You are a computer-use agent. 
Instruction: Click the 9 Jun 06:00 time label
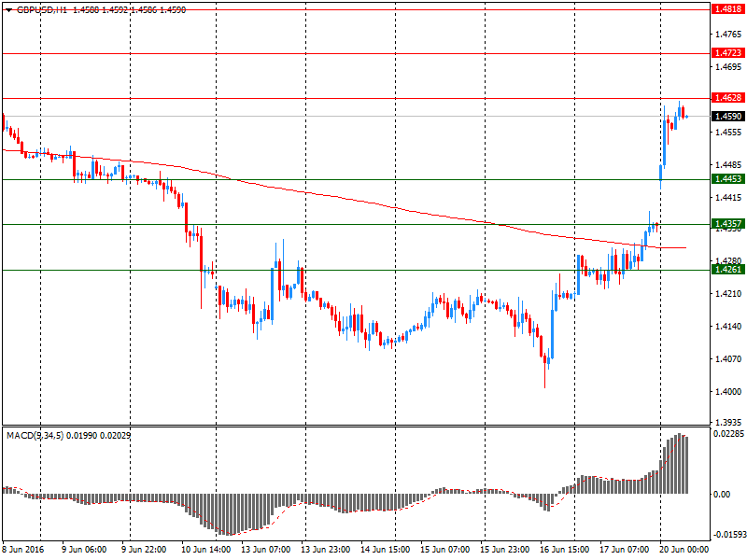(84, 550)
